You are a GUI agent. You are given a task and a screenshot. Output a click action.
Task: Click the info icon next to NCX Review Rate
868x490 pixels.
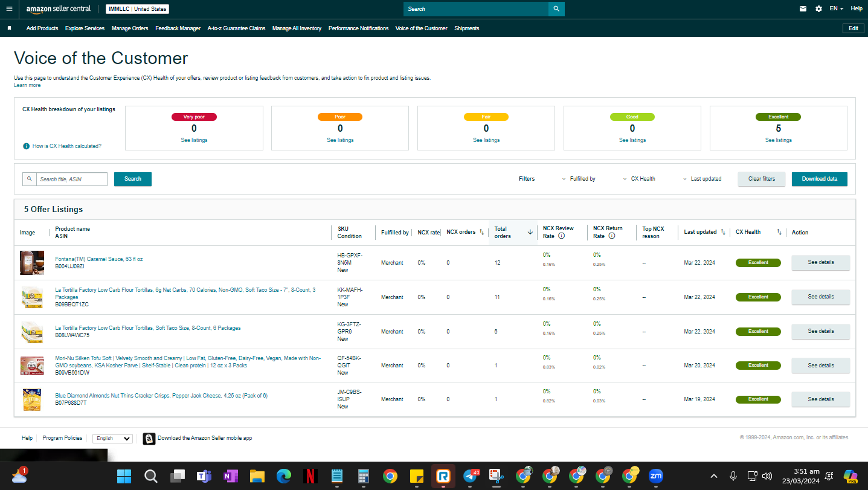click(562, 236)
